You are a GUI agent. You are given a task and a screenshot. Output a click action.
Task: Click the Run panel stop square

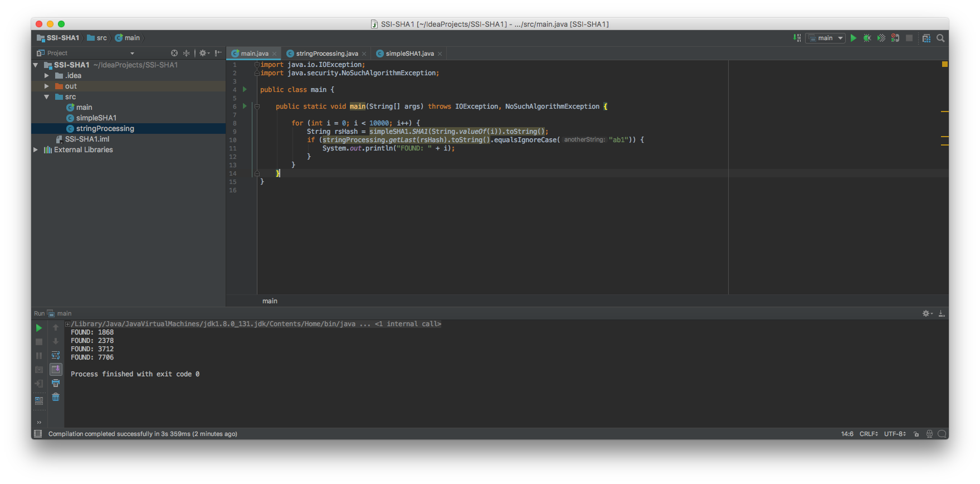click(x=39, y=342)
